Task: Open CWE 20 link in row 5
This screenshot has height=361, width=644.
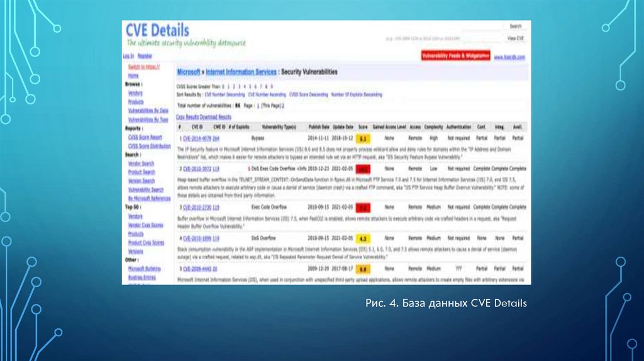Action: tap(215, 269)
